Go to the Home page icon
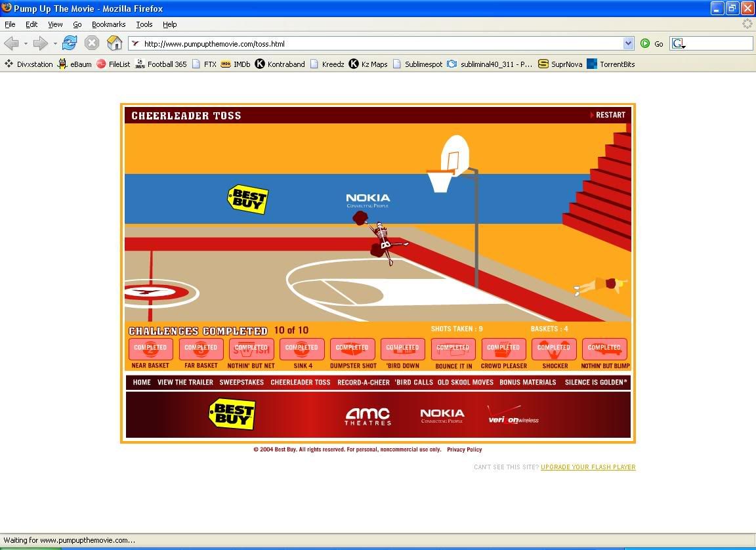 tap(115, 43)
